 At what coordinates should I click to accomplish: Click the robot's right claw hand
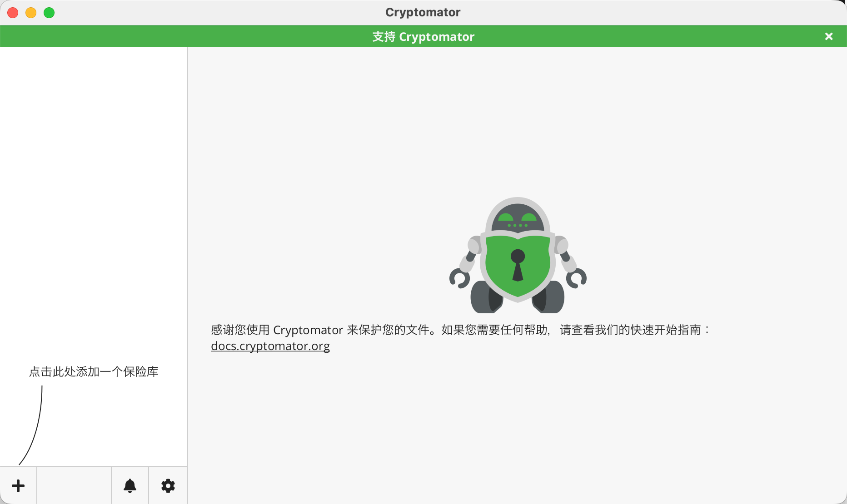pyautogui.click(x=577, y=278)
